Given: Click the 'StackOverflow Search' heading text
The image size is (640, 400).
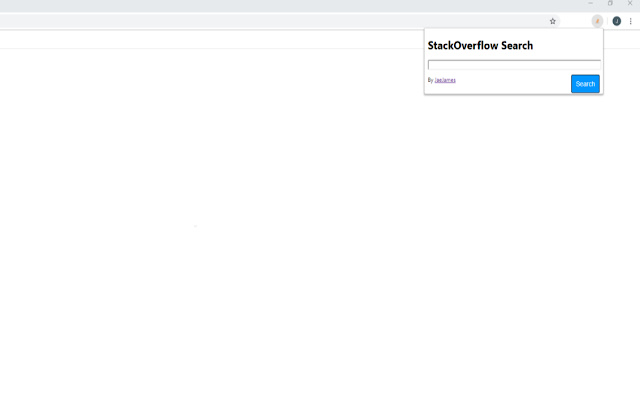Looking at the screenshot, I should 480,45.
